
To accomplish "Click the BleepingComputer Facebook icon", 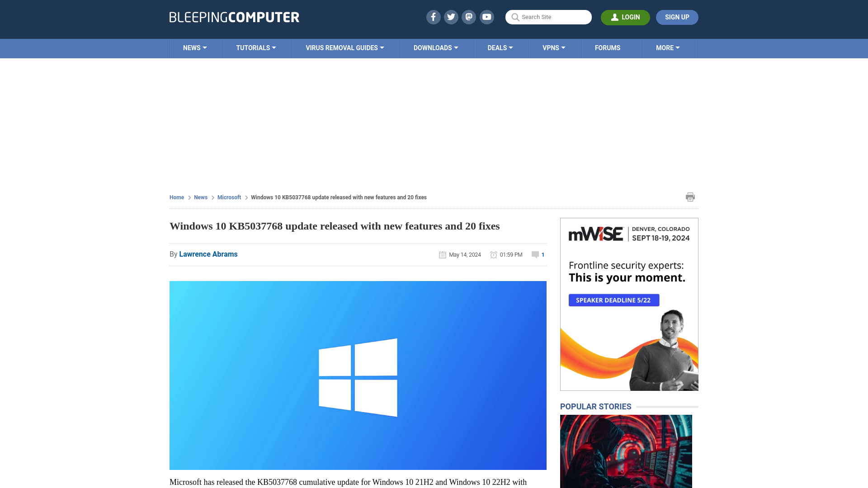I will [434, 17].
